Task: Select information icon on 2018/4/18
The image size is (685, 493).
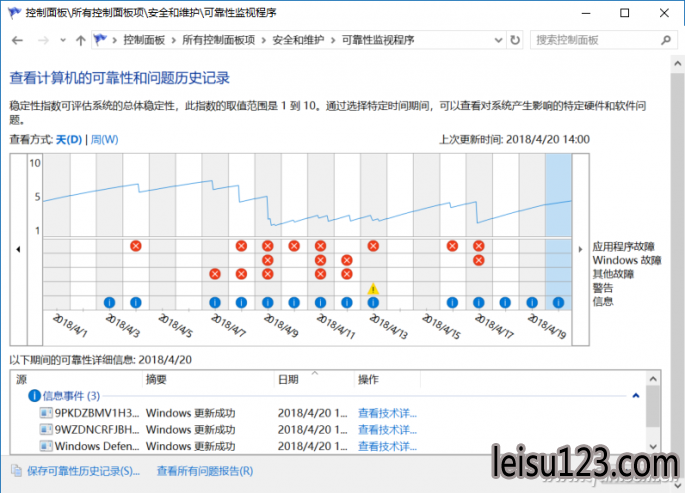Action: 505,302
